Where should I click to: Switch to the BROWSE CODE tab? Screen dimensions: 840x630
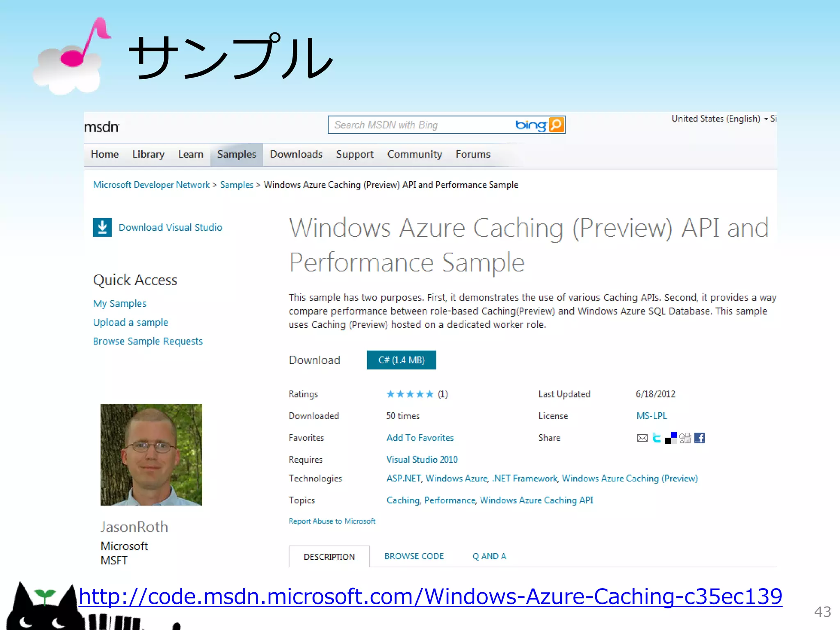coord(414,556)
